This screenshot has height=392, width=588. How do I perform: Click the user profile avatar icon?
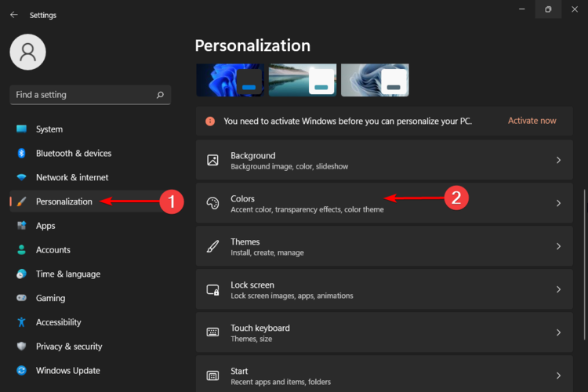27,52
